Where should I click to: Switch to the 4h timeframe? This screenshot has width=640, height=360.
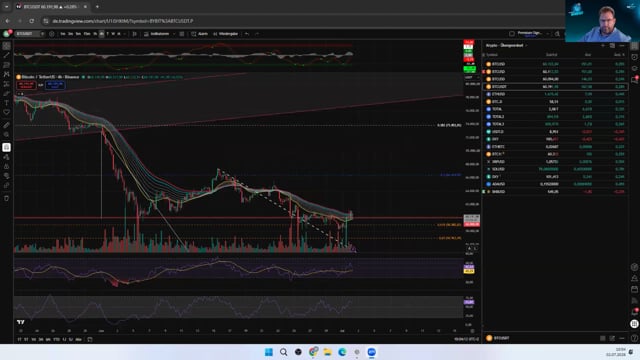[x=101, y=34]
